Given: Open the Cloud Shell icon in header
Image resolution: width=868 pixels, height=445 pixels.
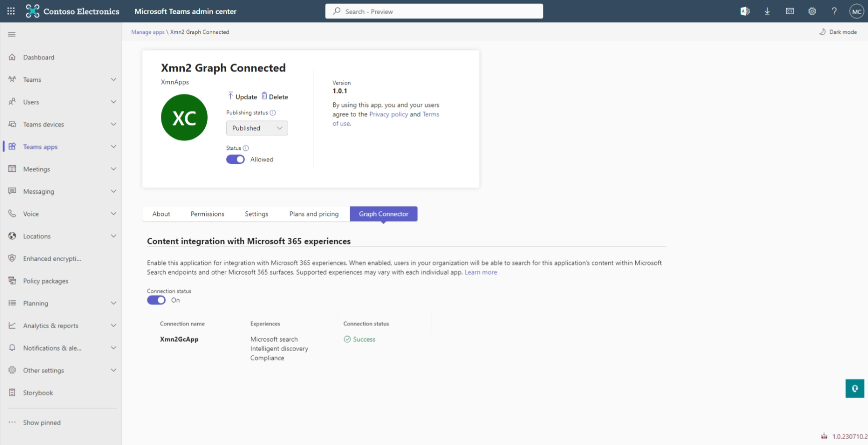Looking at the screenshot, I should 790,11.
